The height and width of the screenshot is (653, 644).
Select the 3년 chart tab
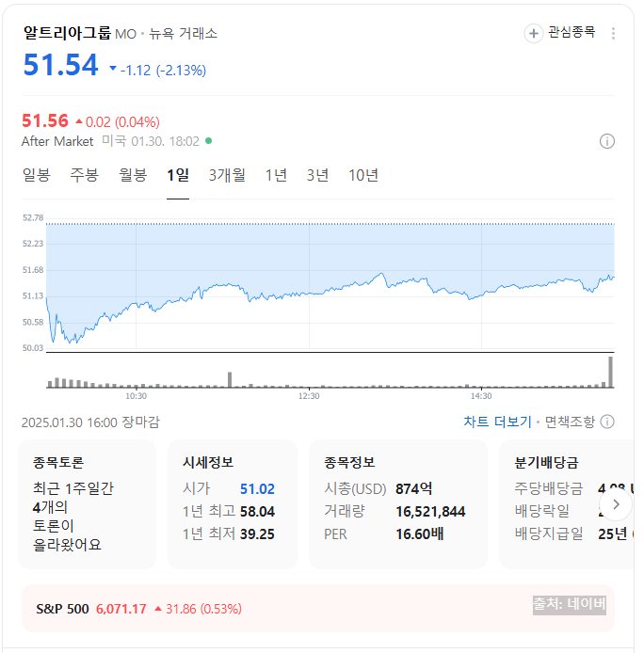317,175
